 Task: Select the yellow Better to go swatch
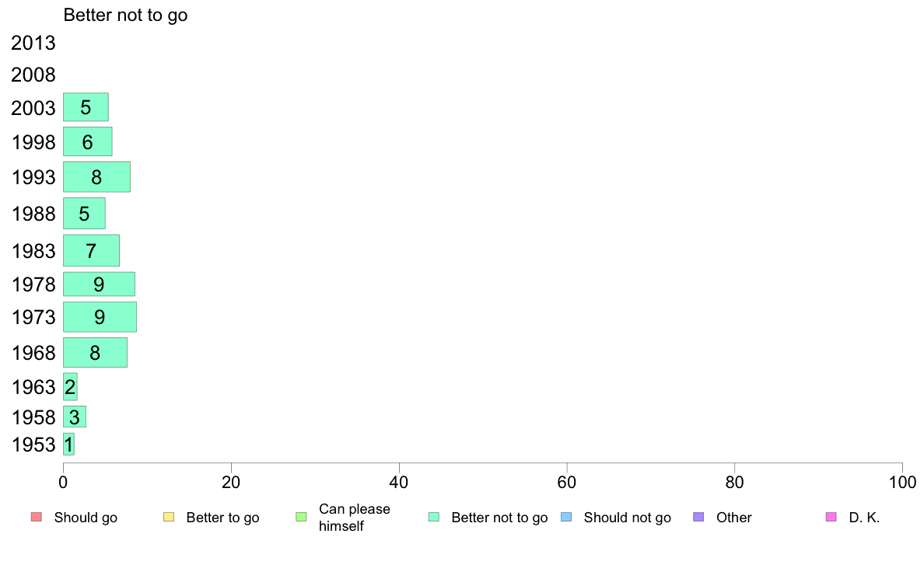[169, 518]
